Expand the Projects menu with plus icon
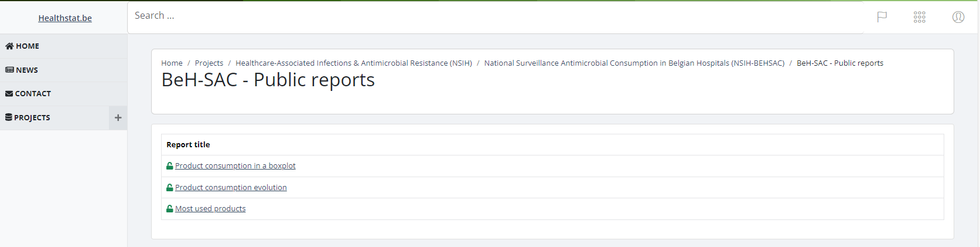 pyautogui.click(x=118, y=118)
